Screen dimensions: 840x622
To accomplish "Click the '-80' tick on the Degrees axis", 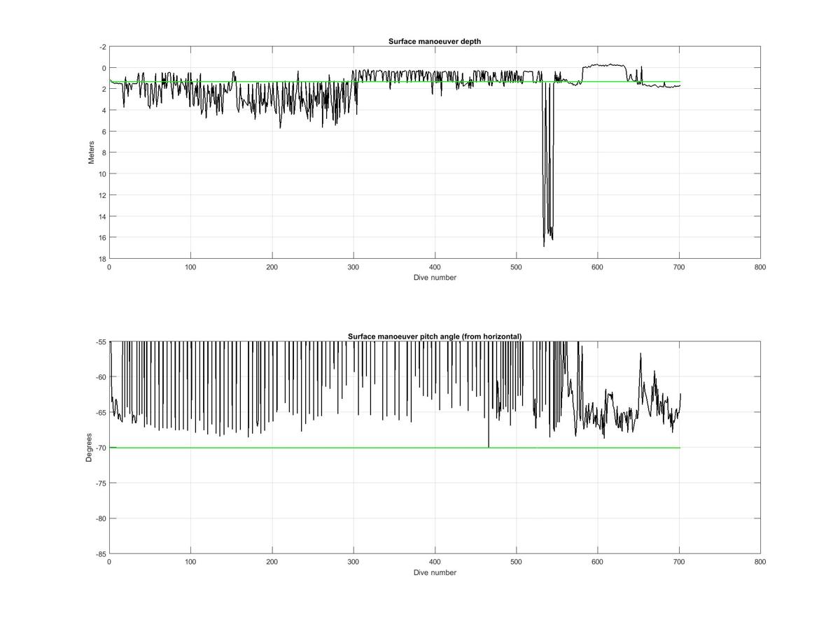I will click(101, 518).
